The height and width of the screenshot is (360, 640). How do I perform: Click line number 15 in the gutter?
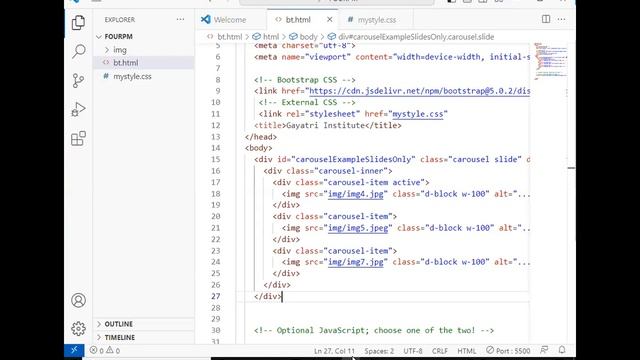click(x=216, y=160)
